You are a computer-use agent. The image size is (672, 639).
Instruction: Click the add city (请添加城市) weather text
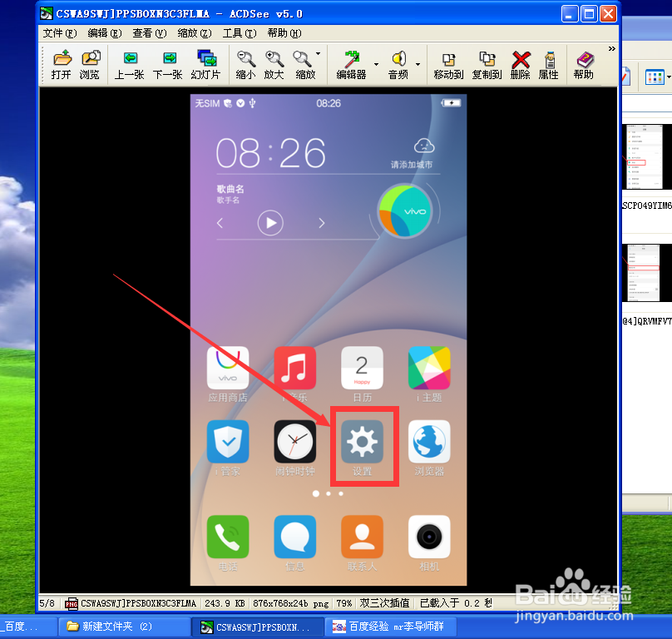(412, 165)
